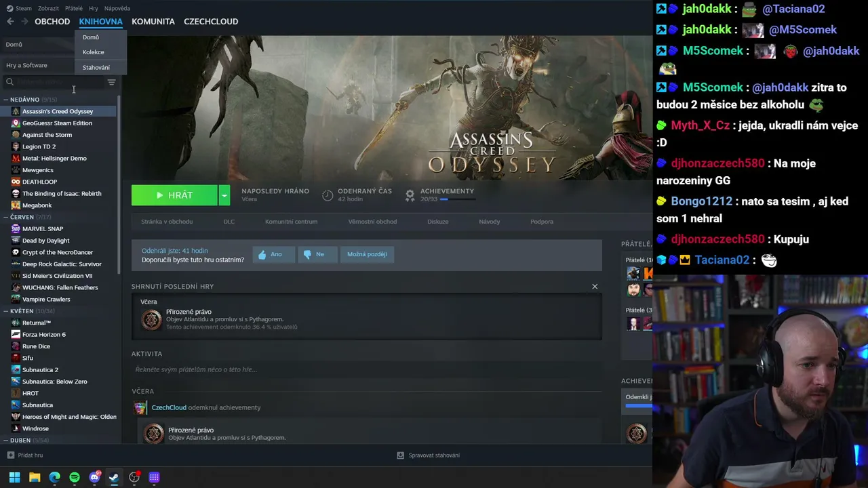Select Subnautica: Below Zero in the game list
868x488 pixels.
point(55,382)
